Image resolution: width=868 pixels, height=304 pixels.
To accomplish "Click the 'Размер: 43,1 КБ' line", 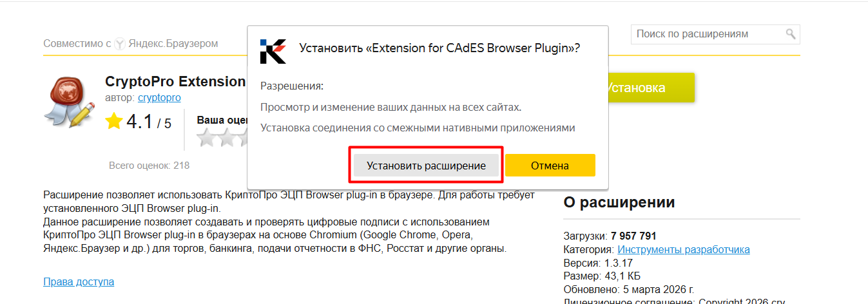I will coord(603,276).
